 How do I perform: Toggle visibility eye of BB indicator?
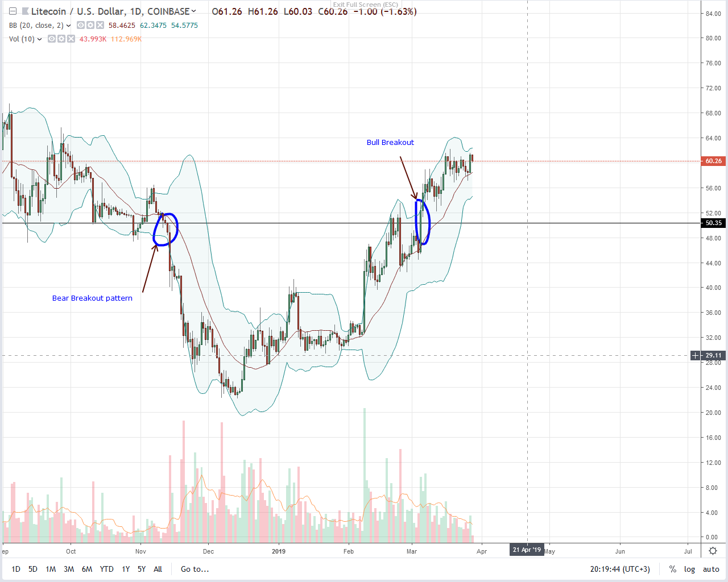point(81,26)
